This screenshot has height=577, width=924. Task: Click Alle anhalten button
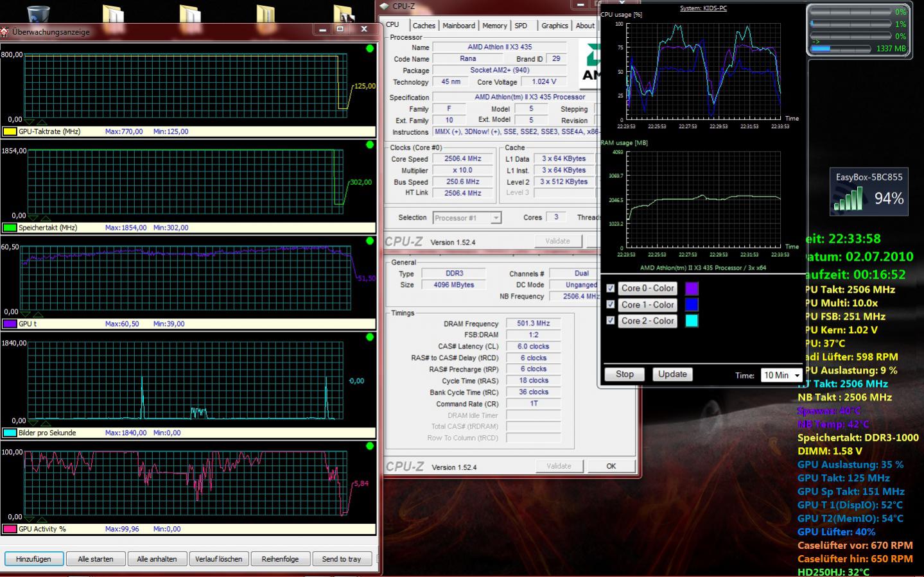157,559
